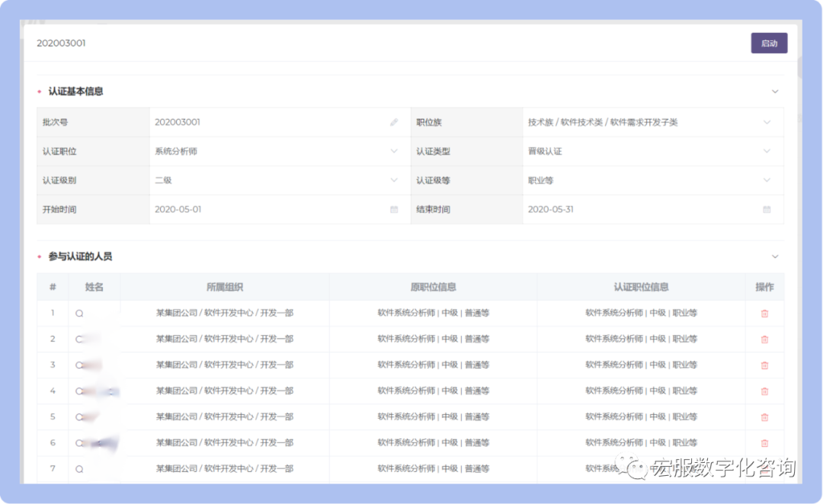Remove row 2 using the trash icon

pyautogui.click(x=764, y=340)
